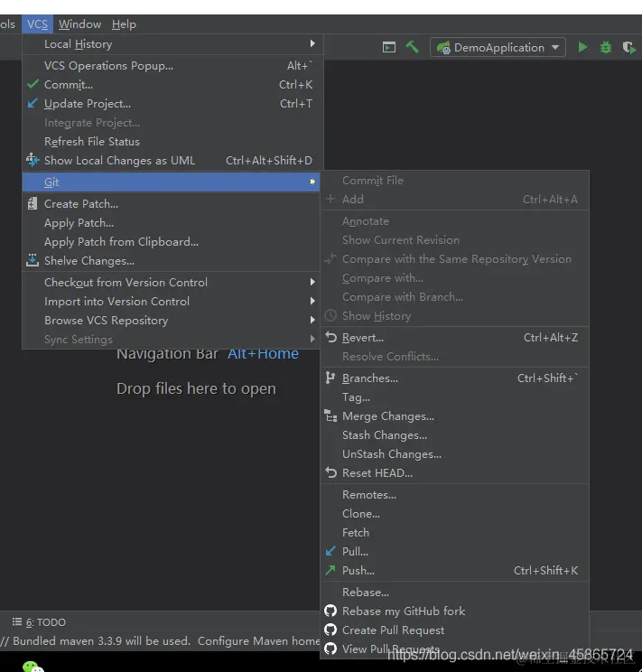Image resolution: width=642 pixels, height=672 pixels.
Task: Click Rebase my GitHub fork
Action: 455,611
